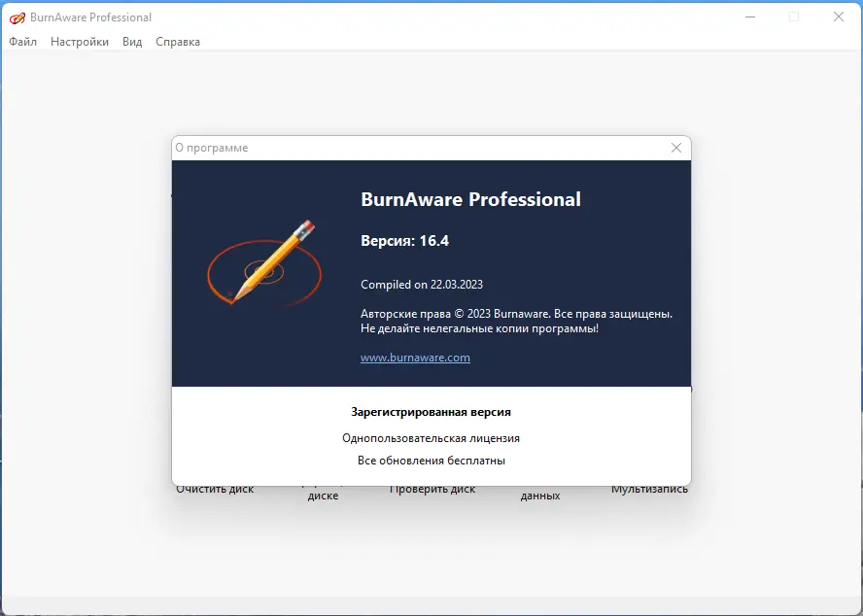Viewport: 863px width, 616px height.
Task: Close the О программе dialog
Action: 676,148
